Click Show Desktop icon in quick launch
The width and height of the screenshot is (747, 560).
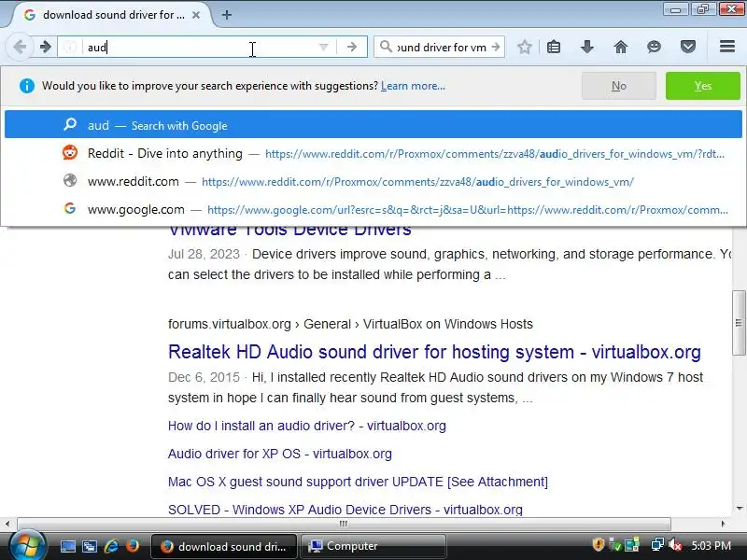pyautogui.click(x=67, y=546)
